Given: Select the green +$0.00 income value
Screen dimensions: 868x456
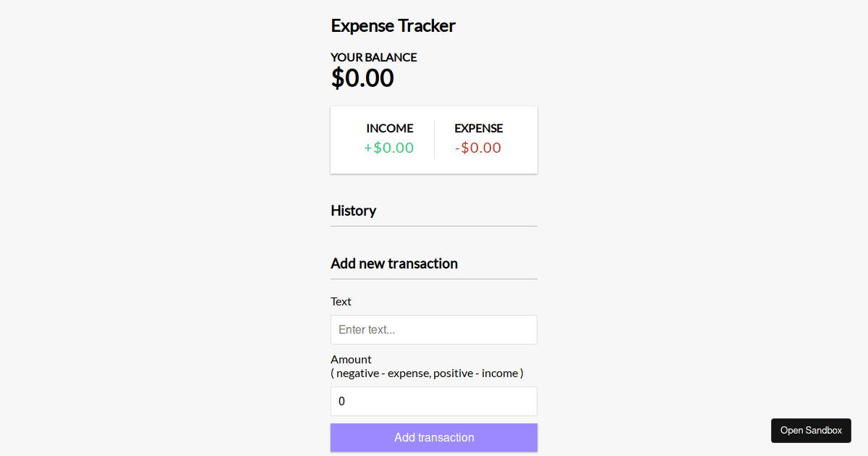Looking at the screenshot, I should click(389, 148).
